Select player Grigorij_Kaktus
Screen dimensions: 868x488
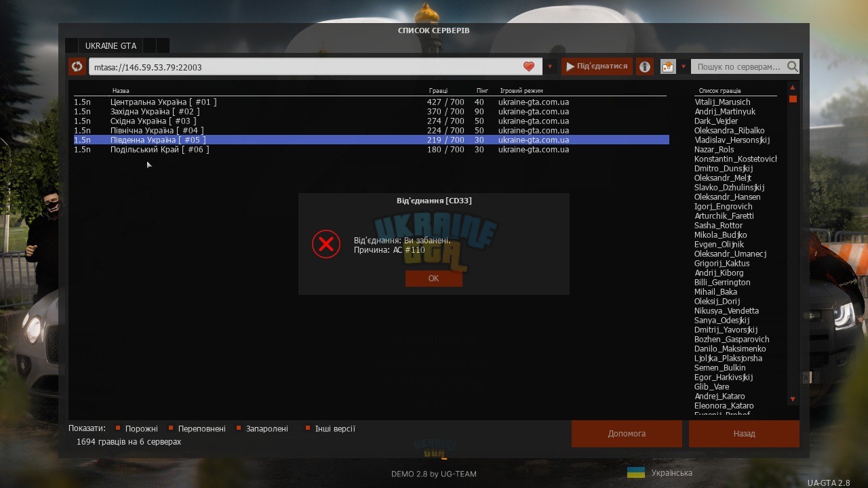[x=722, y=263]
